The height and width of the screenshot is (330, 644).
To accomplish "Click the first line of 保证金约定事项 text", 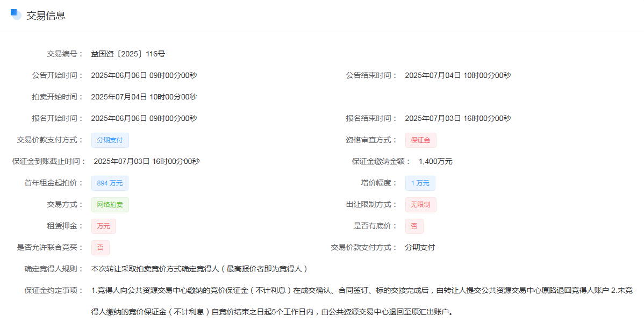I will pyautogui.click(x=362, y=291).
